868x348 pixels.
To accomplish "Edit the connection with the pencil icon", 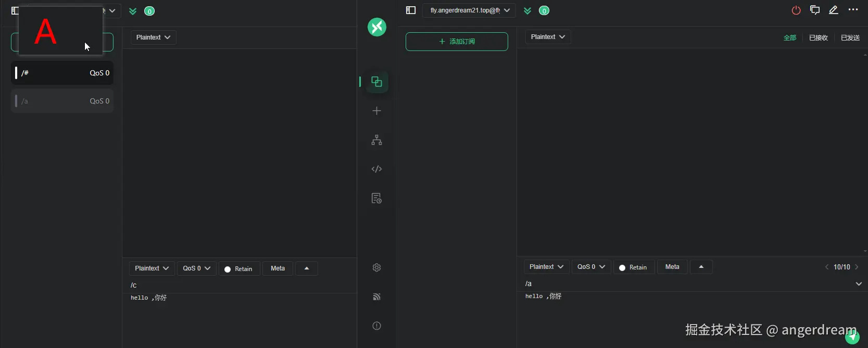I will click(x=834, y=10).
